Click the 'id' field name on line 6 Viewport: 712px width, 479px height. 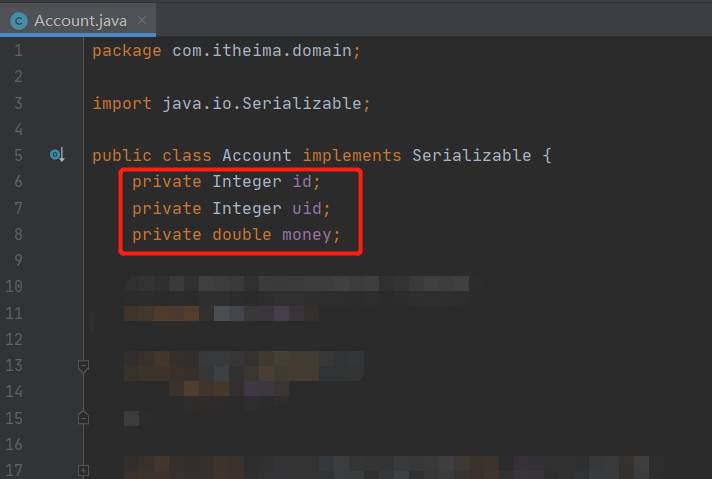(302, 182)
